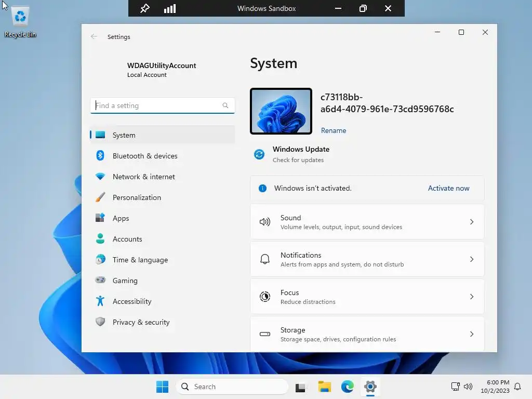Click the search magnifier in Find a setting

click(x=225, y=105)
